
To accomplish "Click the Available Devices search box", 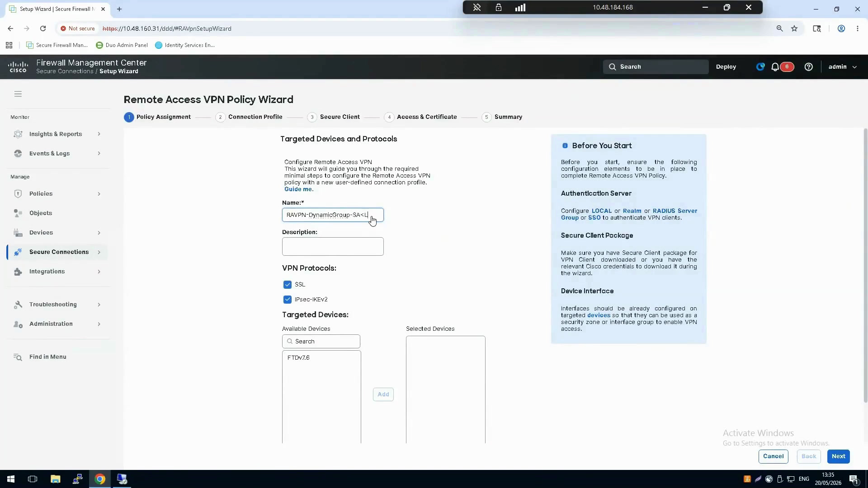I will click(321, 342).
